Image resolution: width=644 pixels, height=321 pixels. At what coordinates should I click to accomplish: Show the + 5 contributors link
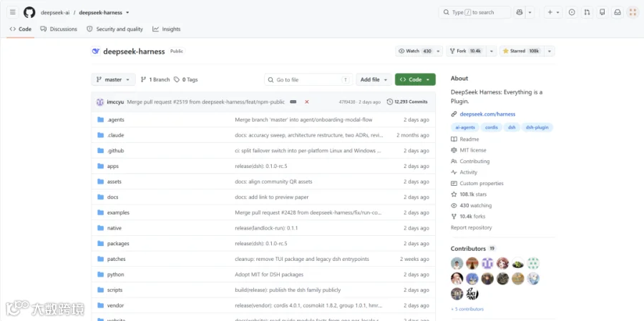point(467,309)
